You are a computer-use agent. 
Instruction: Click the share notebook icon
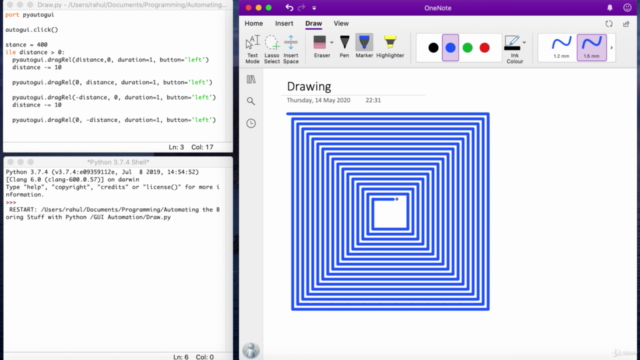click(x=626, y=24)
